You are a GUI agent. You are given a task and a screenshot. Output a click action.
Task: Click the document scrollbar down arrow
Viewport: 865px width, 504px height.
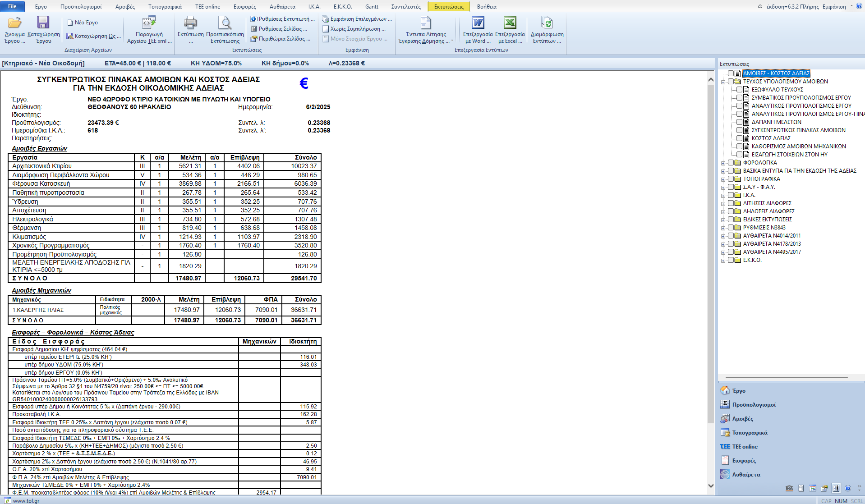click(711, 486)
